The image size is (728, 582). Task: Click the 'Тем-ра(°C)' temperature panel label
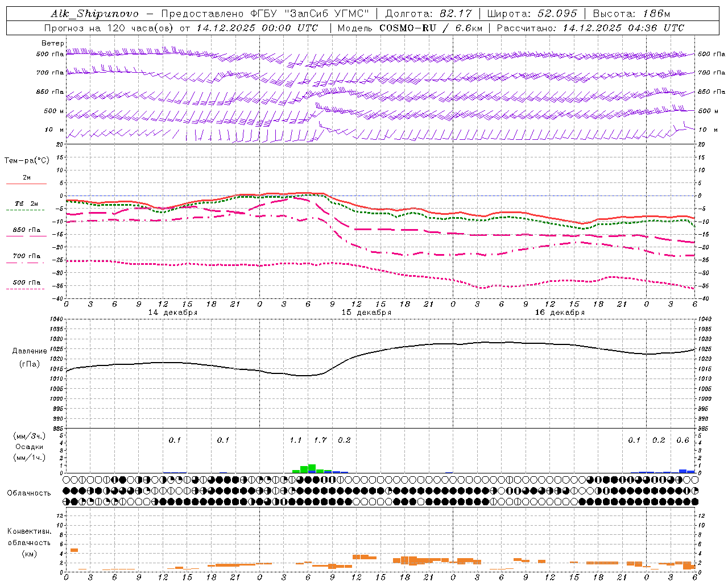point(27,161)
